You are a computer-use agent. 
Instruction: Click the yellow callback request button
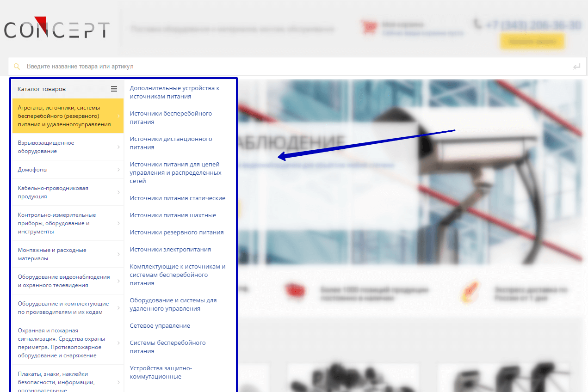(x=532, y=42)
